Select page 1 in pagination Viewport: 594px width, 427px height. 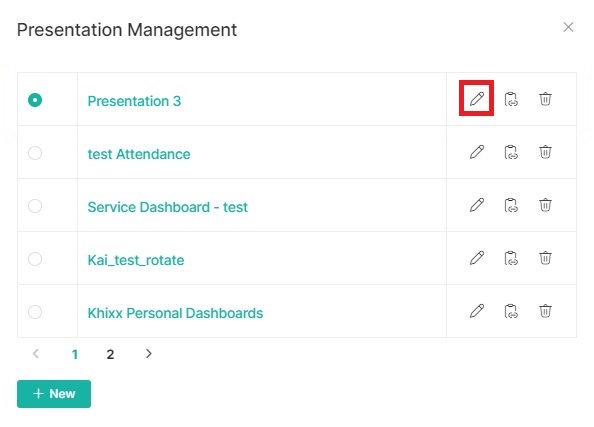click(x=75, y=354)
